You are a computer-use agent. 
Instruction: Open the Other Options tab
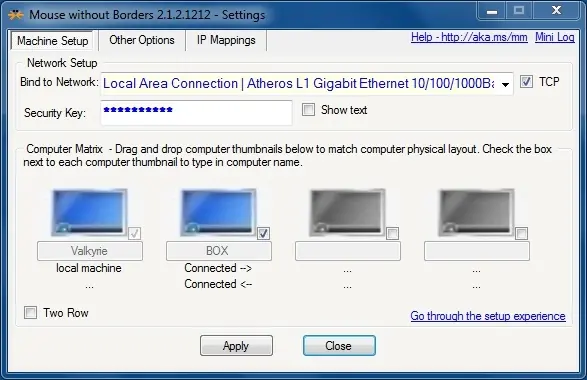(x=142, y=40)
